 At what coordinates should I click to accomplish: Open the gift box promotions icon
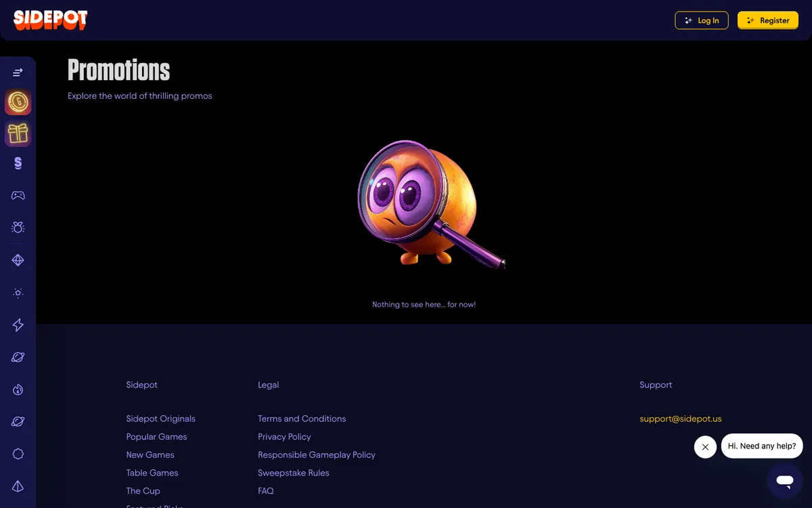click(x=18, y=133)
